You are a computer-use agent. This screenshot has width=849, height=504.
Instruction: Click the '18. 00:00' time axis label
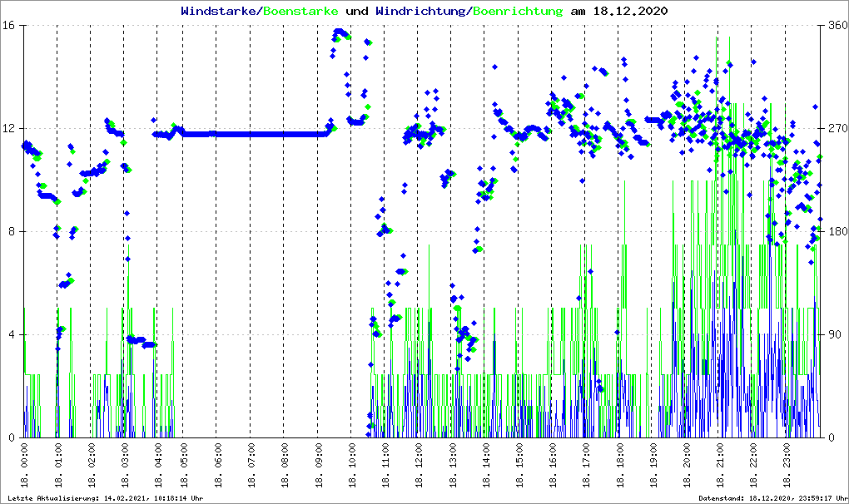[24, 466]
